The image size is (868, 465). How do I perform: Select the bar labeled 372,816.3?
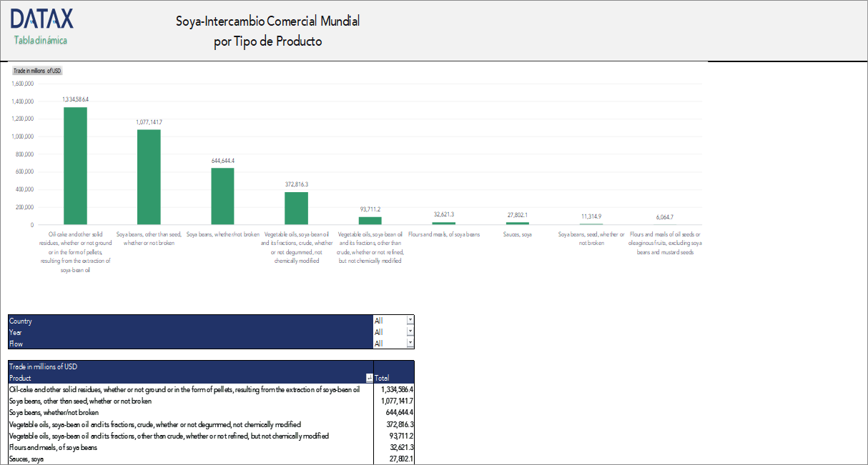click(x=296, y=209)
